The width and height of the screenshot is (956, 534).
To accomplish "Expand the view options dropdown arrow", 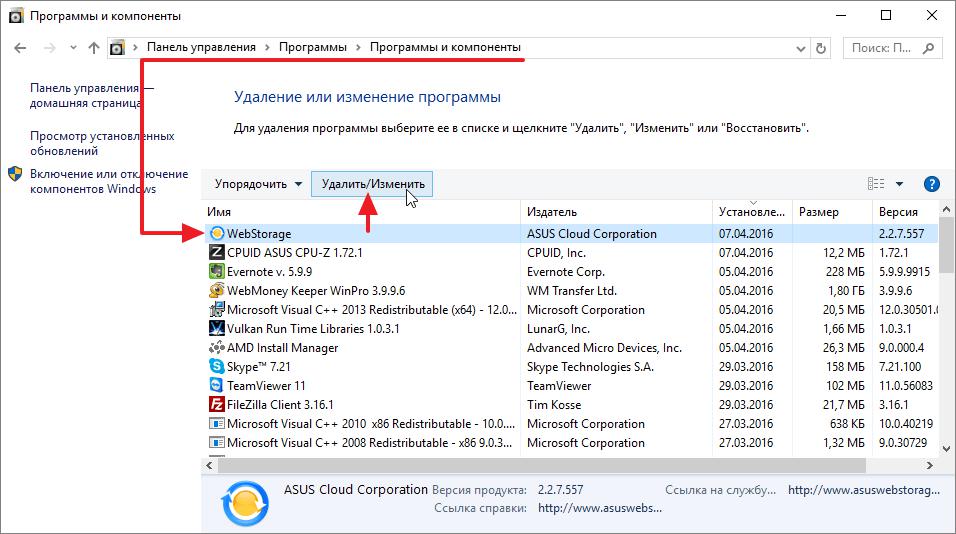I will point(899,183).
